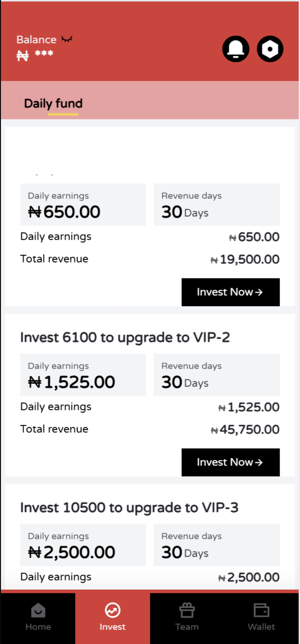The image size is (300, 644).
Task: Open the hexagon settings icon
Action: (x=270, y=49)
